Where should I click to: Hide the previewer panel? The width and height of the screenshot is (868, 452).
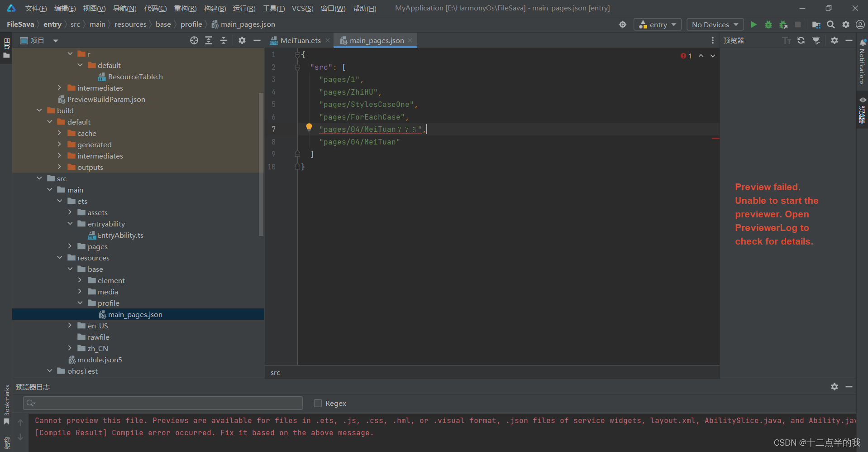tap(849, 40)
